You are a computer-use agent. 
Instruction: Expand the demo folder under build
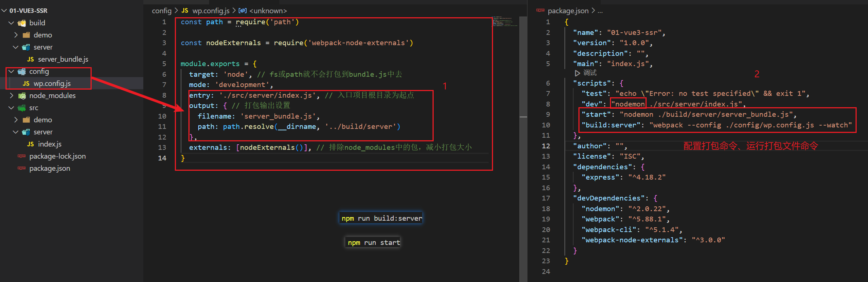pyautogui.click(x=16, y=35)
